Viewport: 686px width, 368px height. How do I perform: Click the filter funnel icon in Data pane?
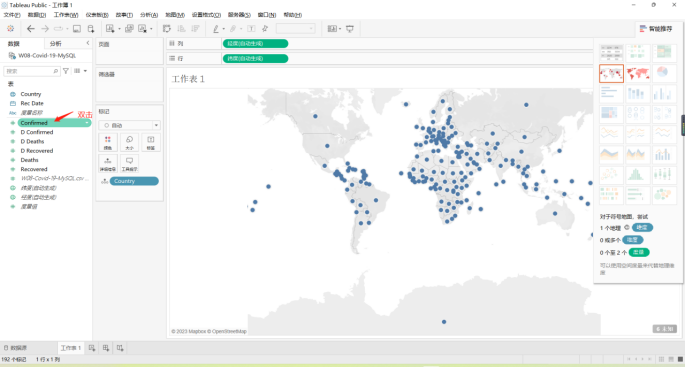point(66,71)
